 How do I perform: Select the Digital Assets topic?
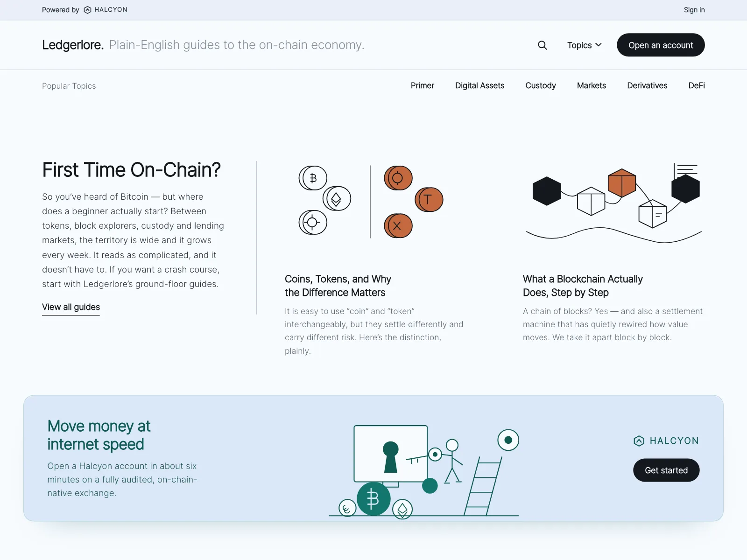click(479, 85)
